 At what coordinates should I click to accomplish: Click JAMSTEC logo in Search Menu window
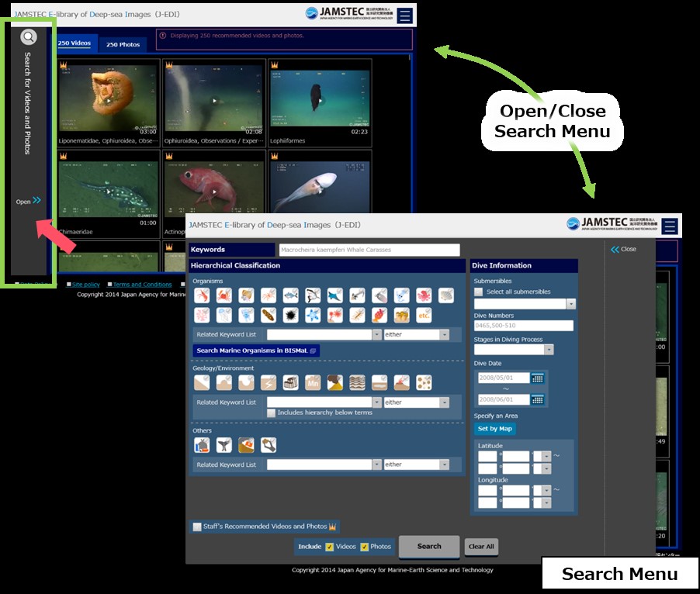click(612, 224)
